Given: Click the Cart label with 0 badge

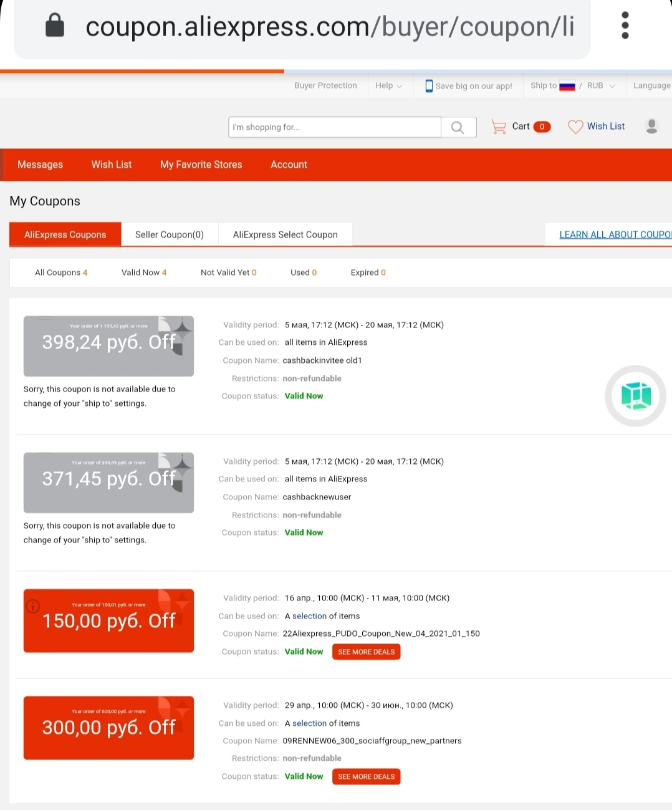Looking at the screenshot, I should [531, 127].
